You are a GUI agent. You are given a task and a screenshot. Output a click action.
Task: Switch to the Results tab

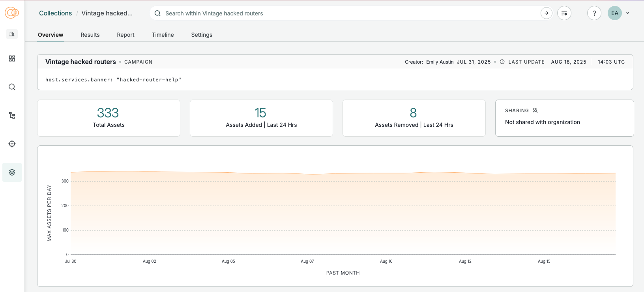pos(90,35)
